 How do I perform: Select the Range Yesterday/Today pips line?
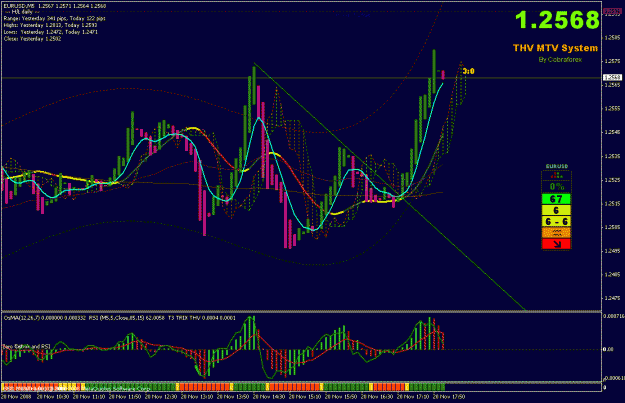(x=55, y=19)
